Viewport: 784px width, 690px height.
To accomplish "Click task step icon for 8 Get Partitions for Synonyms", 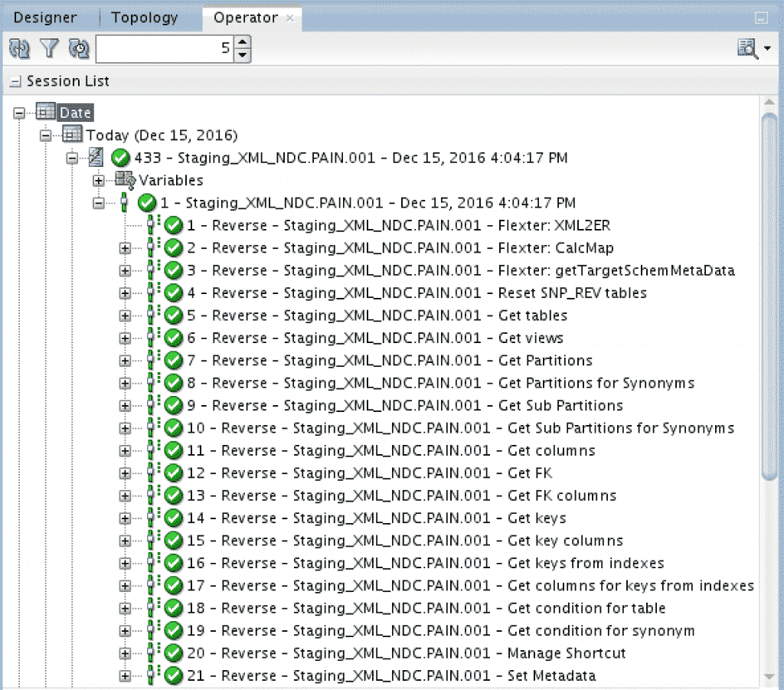I will [x=153, y=382].
